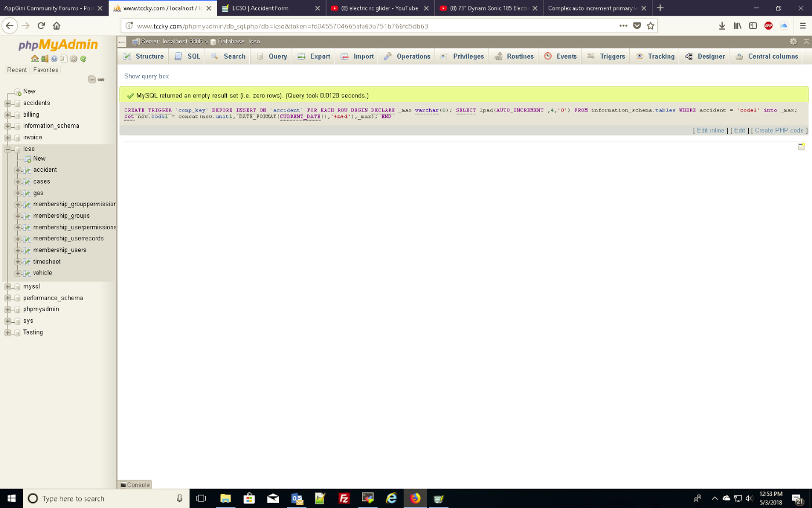
Task: Open navigation panel settings gear icon
Action: pos(74,59)
